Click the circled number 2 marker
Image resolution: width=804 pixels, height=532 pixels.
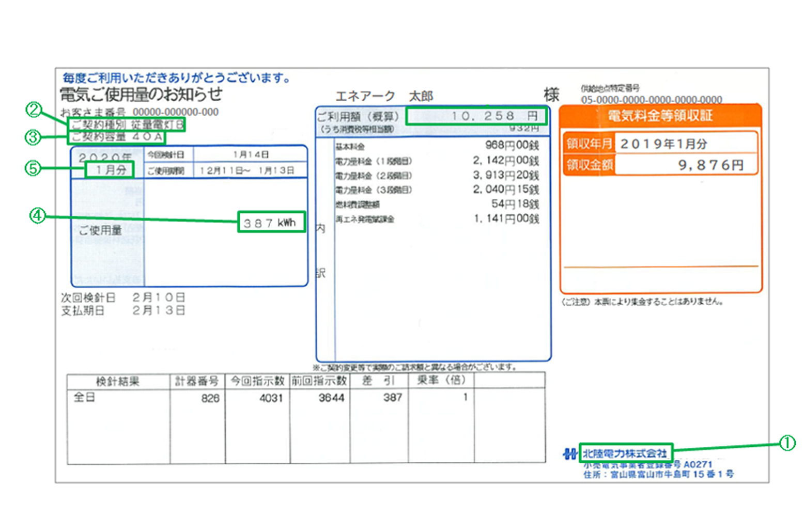pos(34,109)
